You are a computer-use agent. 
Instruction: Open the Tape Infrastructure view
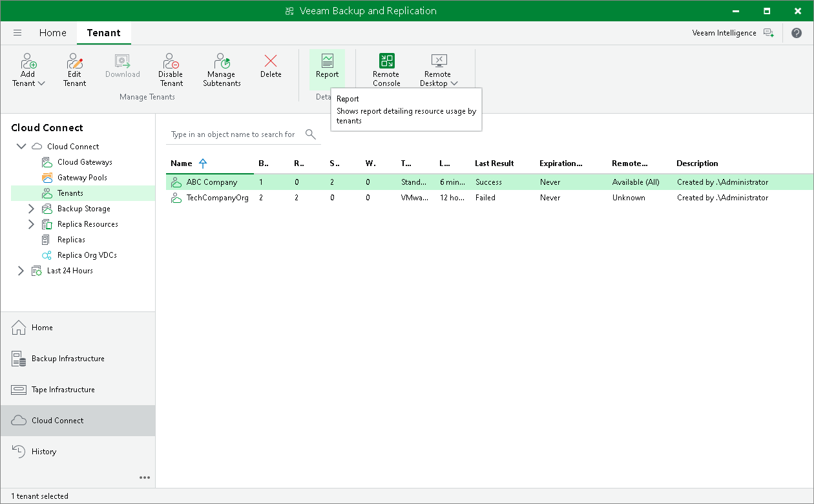(78, 390)
